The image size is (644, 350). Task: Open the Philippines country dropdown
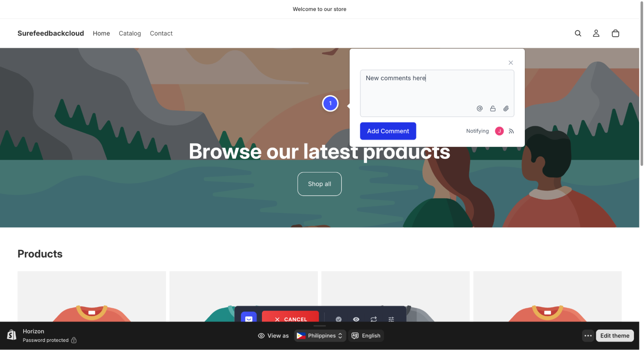coord(320,335)
